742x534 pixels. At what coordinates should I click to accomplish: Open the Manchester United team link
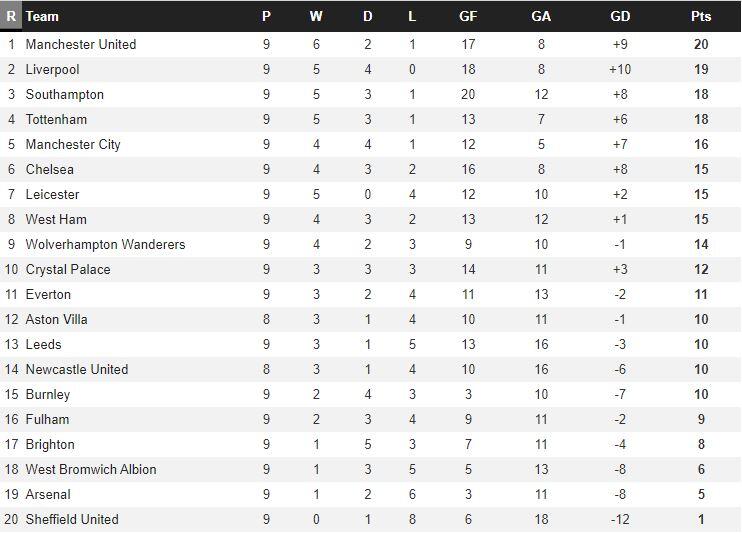point(81,44)
